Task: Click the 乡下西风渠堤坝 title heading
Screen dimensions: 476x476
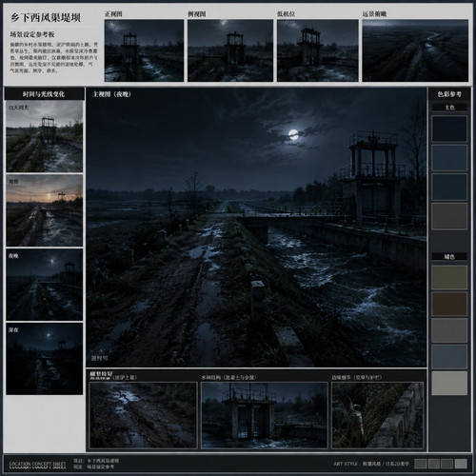Action: click(x=46, y=18)
